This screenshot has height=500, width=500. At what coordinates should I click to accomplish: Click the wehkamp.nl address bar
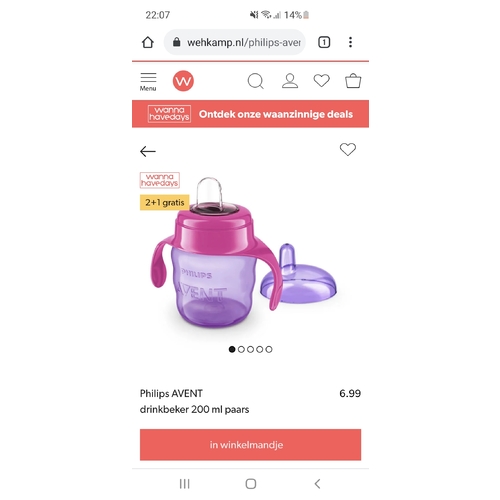[235, 42]
